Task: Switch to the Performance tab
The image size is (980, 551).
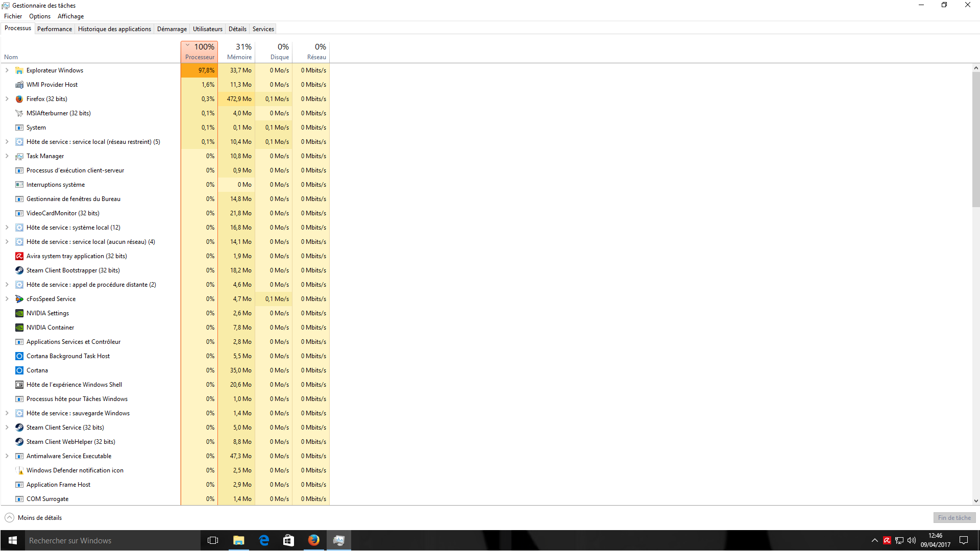Action: point(55,29)
